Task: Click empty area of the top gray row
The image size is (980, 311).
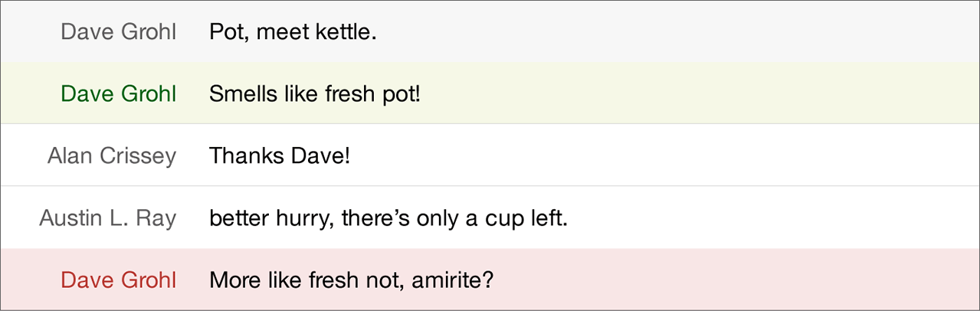Action: [690, 32]
